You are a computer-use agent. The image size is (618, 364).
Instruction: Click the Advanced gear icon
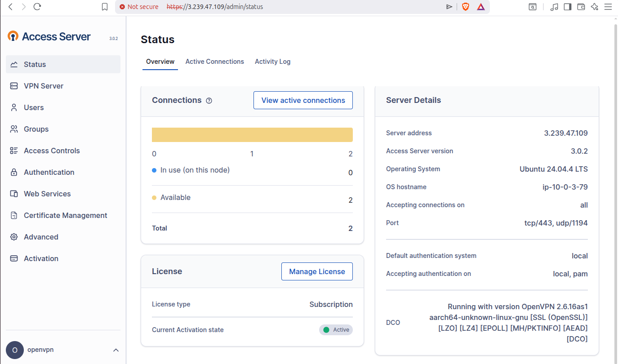coord(14,237)
